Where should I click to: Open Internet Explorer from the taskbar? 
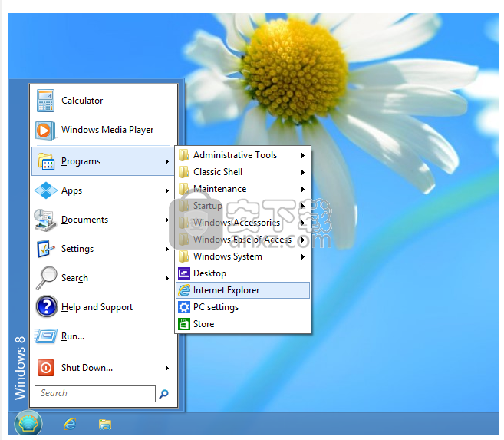[x=70, y=424]
